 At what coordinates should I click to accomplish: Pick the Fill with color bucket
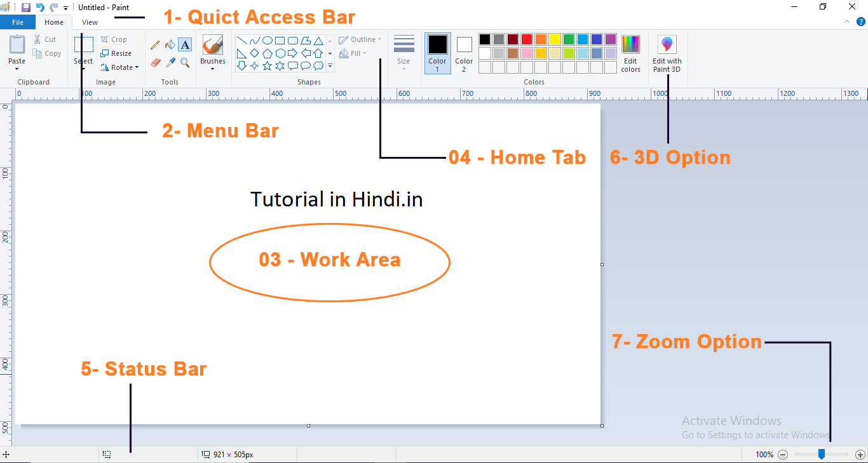pyautogui.click(x=170, y=44)
